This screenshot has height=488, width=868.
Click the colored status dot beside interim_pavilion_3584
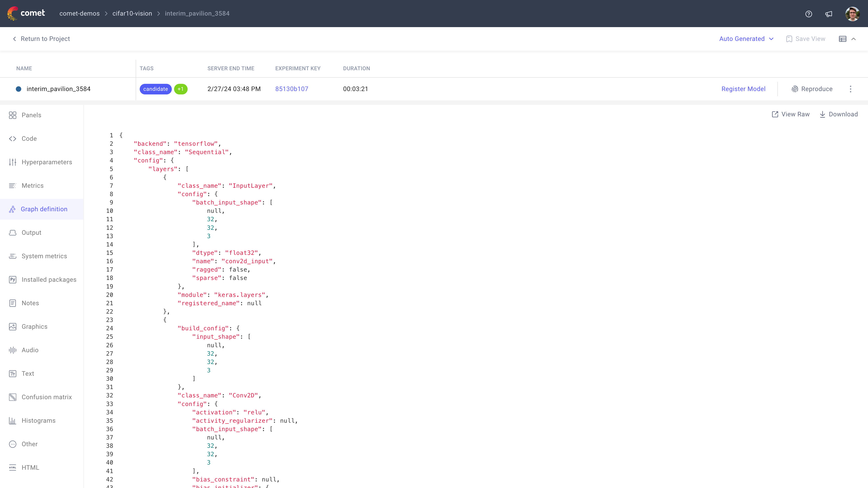(x=19, y=89)
